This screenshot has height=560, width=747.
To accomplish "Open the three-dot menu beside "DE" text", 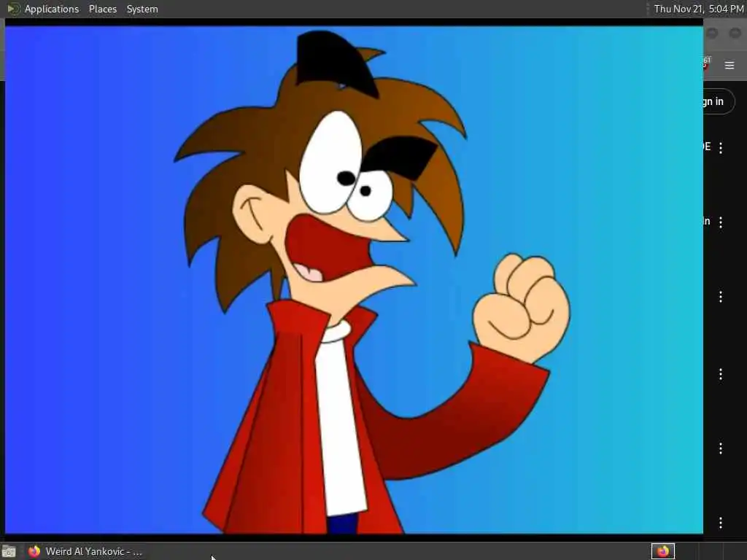I will click(x=721, y=147).
